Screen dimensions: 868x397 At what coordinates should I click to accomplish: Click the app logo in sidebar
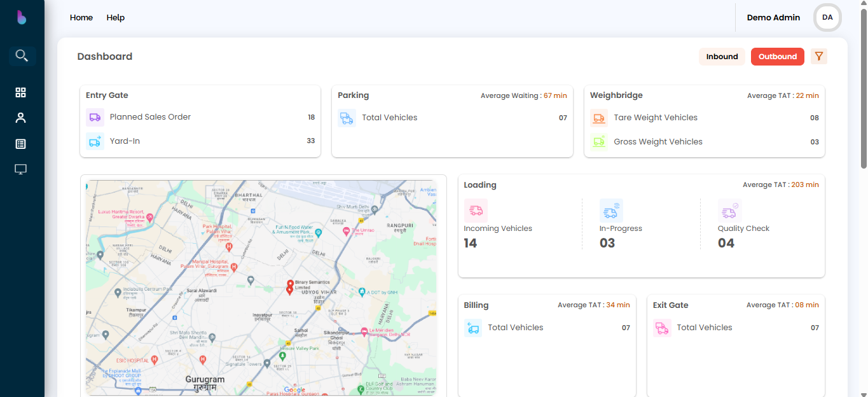coord(22,18)
